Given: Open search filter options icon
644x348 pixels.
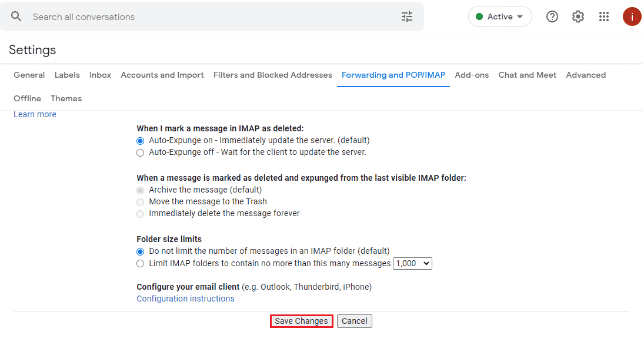Looking at the screenshot, I should point(407,16).
